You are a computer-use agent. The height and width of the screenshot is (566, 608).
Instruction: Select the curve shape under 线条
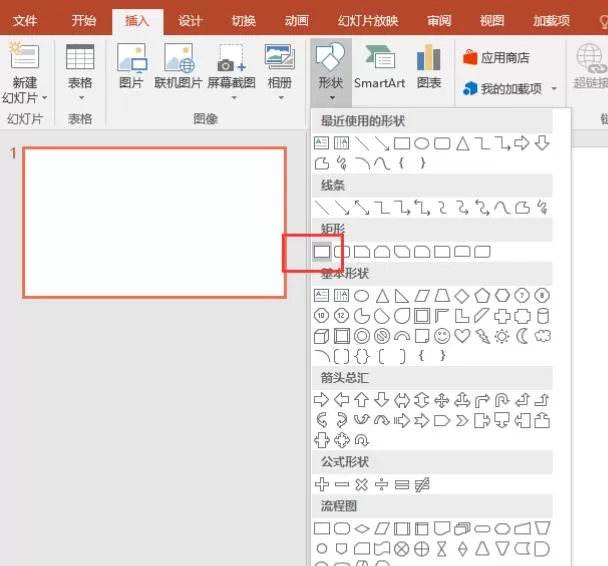point(502,208)
